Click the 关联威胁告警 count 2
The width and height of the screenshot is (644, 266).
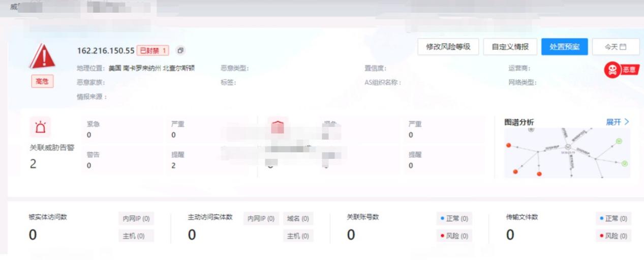[33, 164]
